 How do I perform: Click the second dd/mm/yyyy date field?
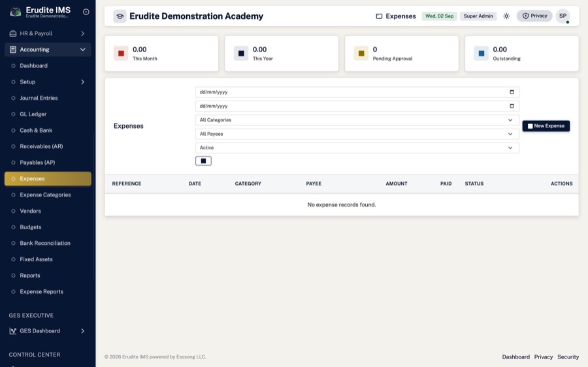click(x=357, y=106)
